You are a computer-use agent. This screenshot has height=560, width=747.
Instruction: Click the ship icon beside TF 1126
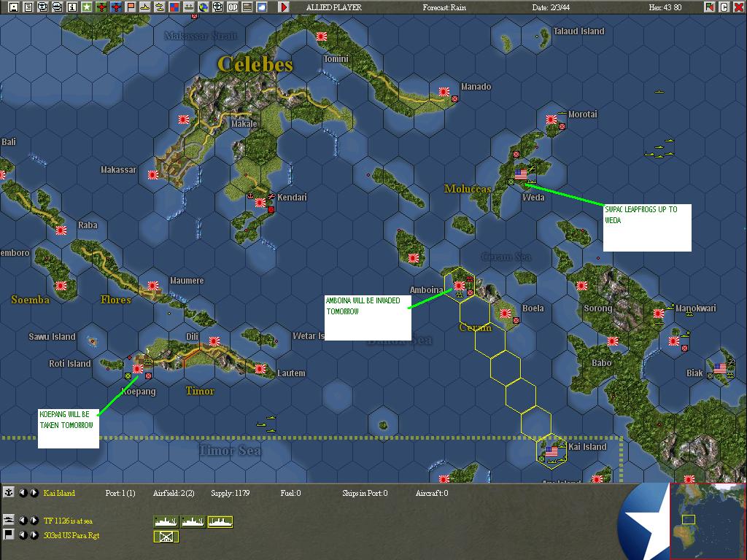[x=9, y=521]
